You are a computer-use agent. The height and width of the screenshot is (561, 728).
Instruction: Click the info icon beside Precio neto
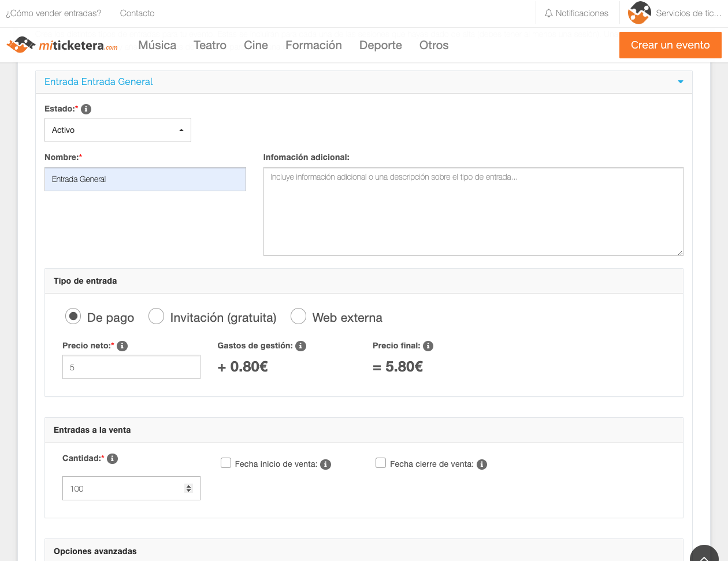(x=122, y=346)
